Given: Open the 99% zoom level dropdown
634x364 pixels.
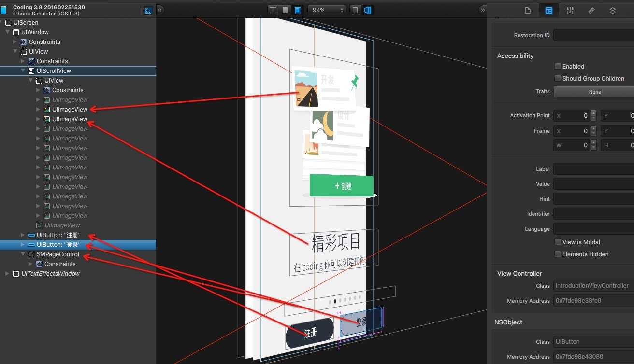Looking at the screenshot, I should pos(326,10).
